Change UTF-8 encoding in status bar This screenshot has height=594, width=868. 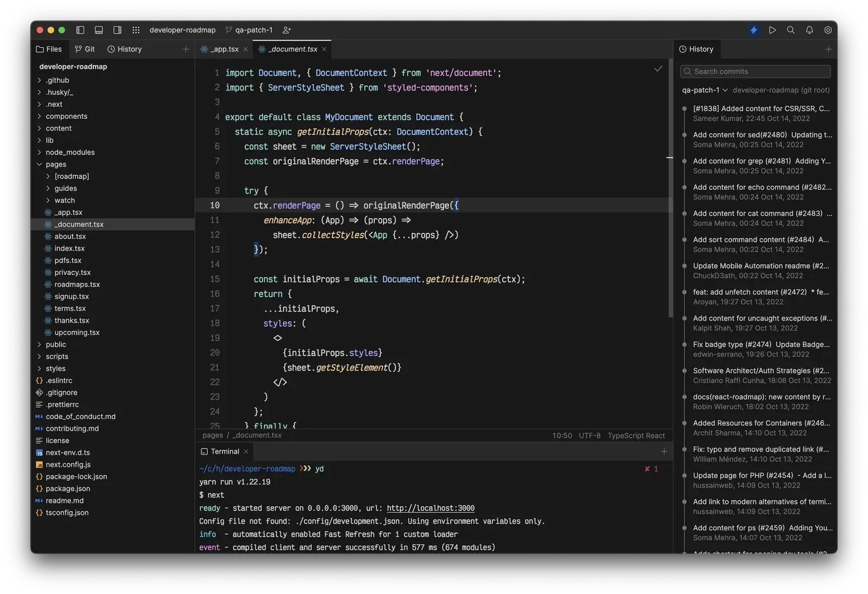pyautogui.click(x=590, y=436)
